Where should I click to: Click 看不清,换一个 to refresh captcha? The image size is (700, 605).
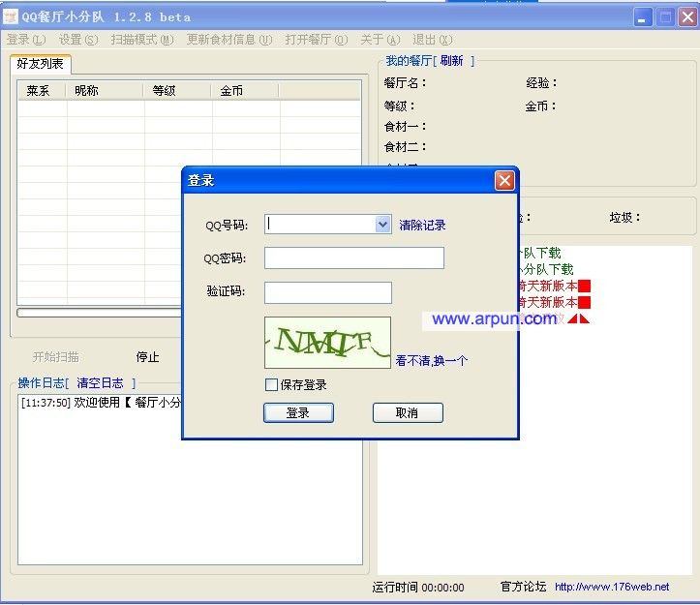pyautogui.click(x=431, y=361)
